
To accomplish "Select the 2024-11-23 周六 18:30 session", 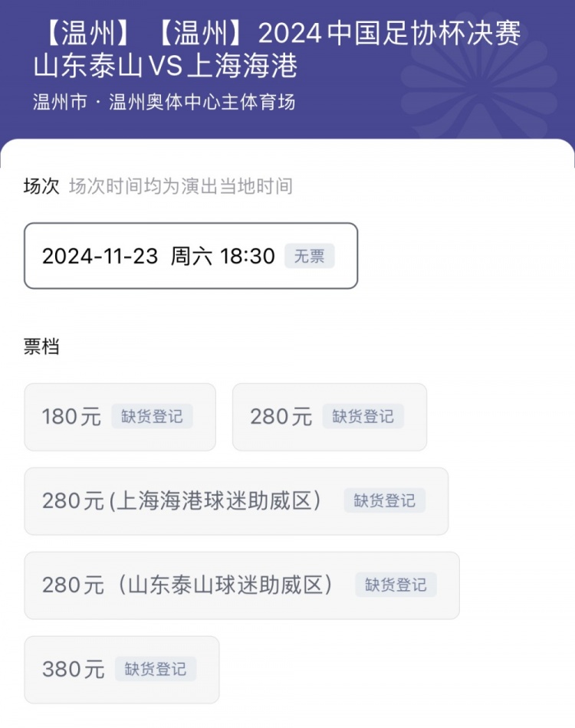I will [x=157, y=256].
